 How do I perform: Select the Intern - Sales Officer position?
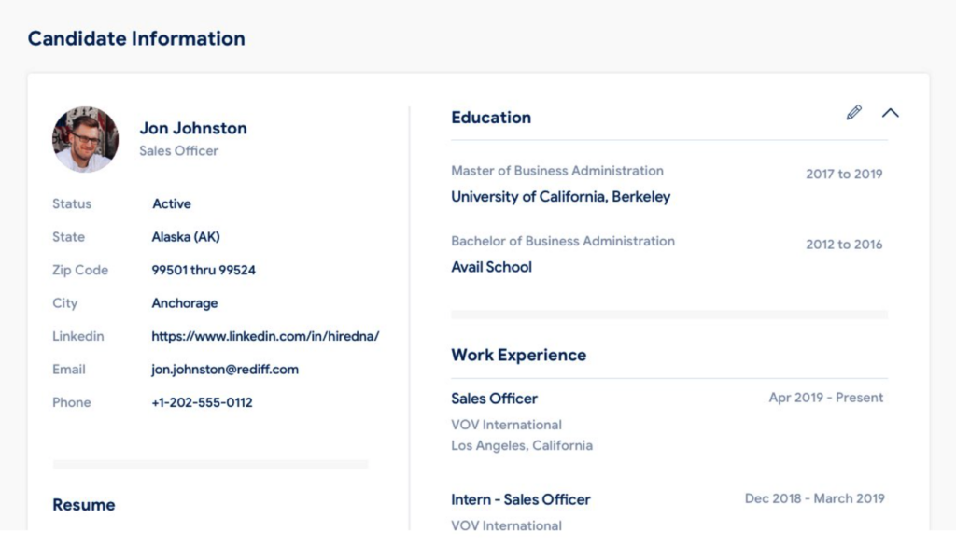tap(521, 499)
